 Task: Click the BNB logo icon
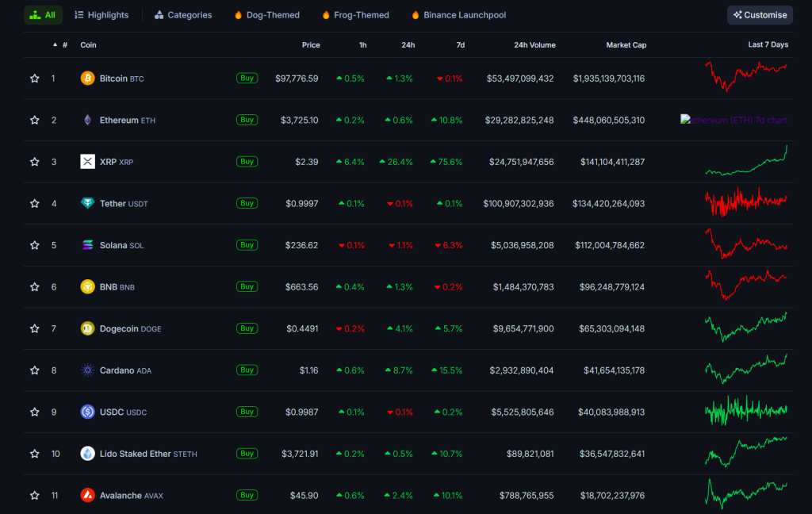click(87, 286)
